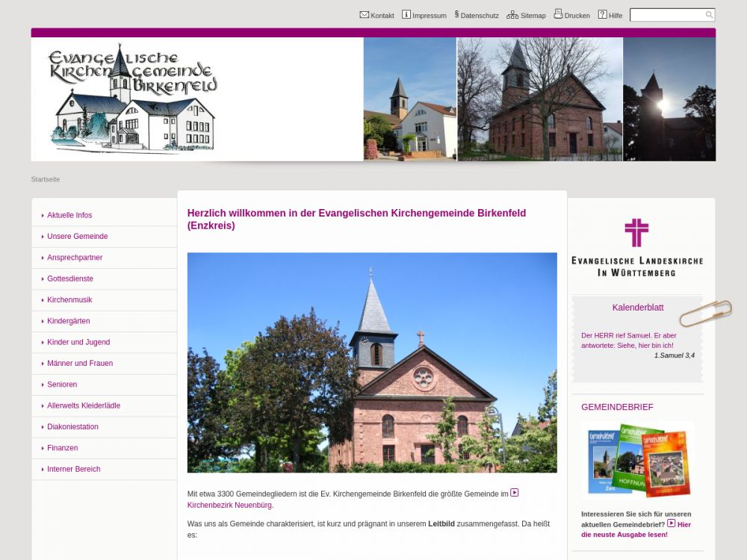Expand the Kirchenmusik menu entry

[69, 299]
